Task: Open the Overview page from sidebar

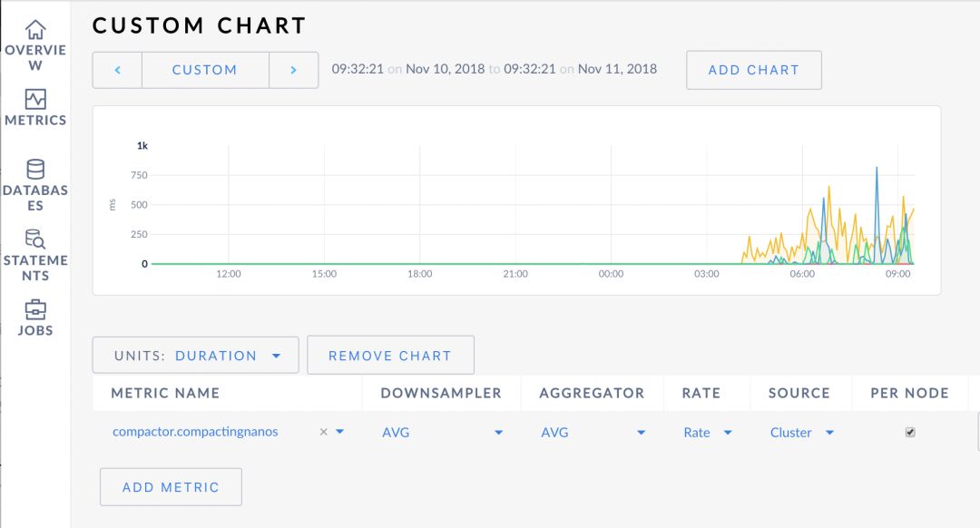Action: tap(35, 45)
